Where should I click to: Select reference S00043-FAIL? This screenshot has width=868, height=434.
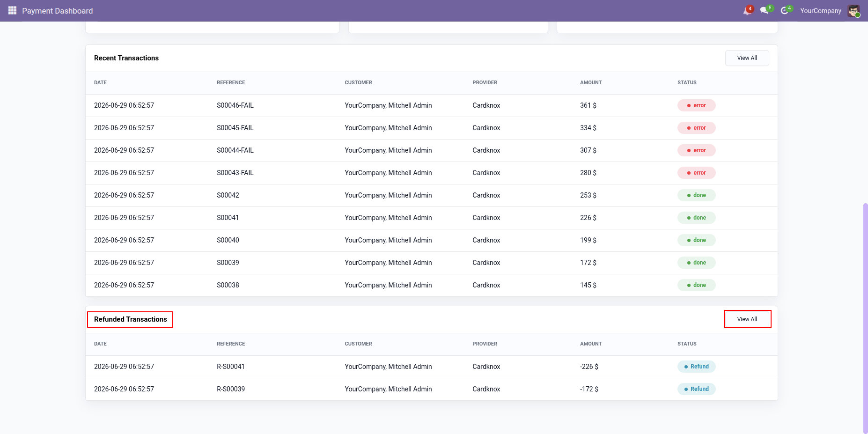(x=235, y=173)
